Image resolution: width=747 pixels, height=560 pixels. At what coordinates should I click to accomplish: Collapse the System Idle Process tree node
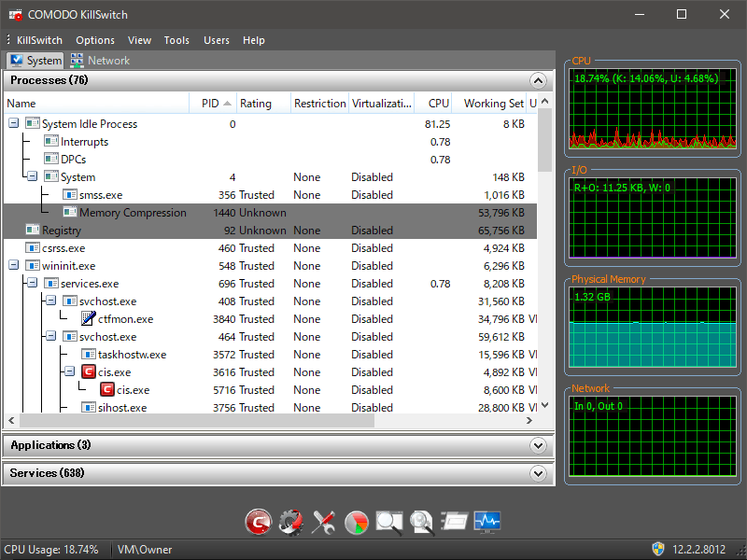tap(14, 124)
